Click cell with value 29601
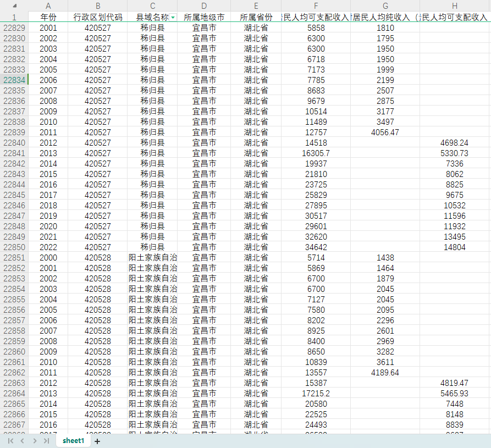Viewport: 491px width, 448px height. click(x=316, y=226)
